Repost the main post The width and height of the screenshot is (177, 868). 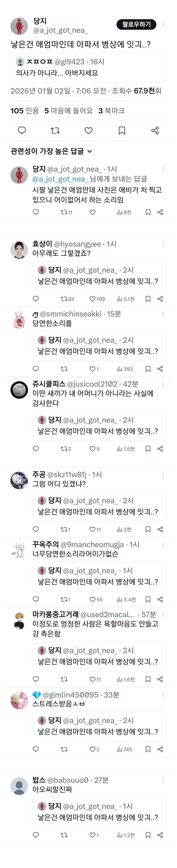click(x=55, y=130)
